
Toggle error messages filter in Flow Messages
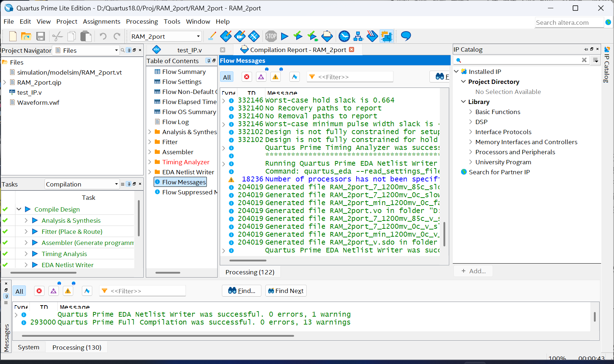pyautogui.click(x=247, y=77)
